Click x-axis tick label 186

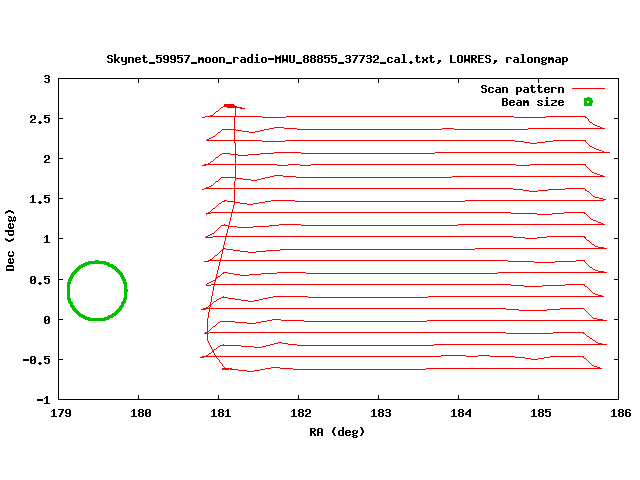(620, 413)
